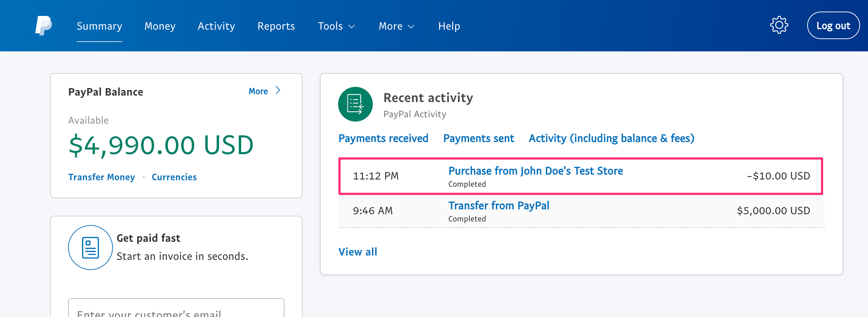Click the -$10.00 USD amount

[779, 176]
